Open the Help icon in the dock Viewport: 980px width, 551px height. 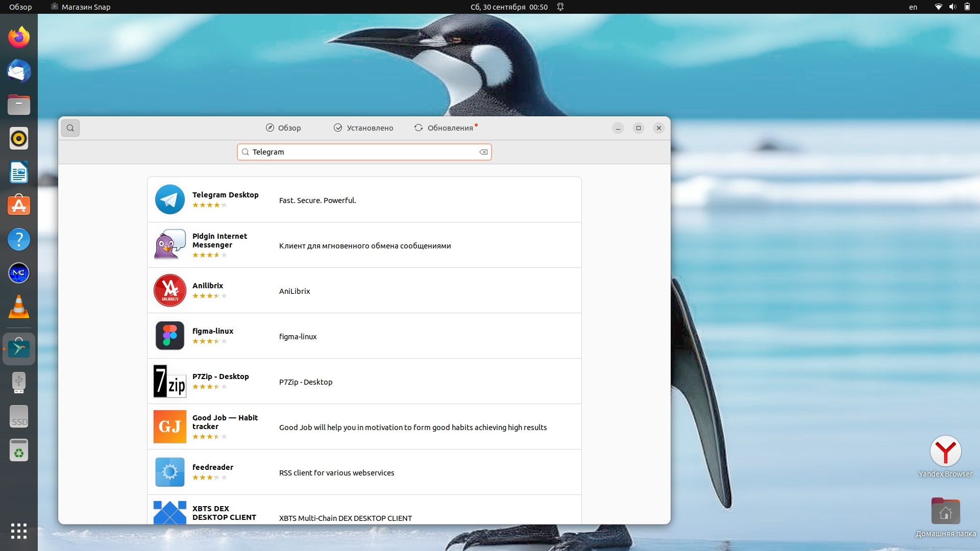pos(19,239)
